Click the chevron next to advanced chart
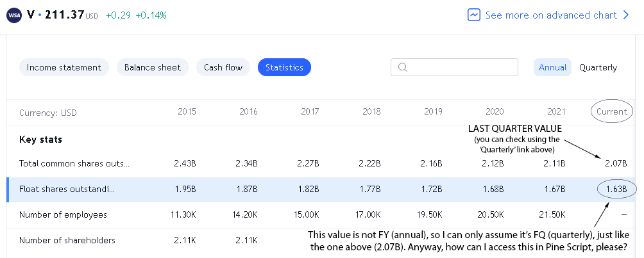 626,15
